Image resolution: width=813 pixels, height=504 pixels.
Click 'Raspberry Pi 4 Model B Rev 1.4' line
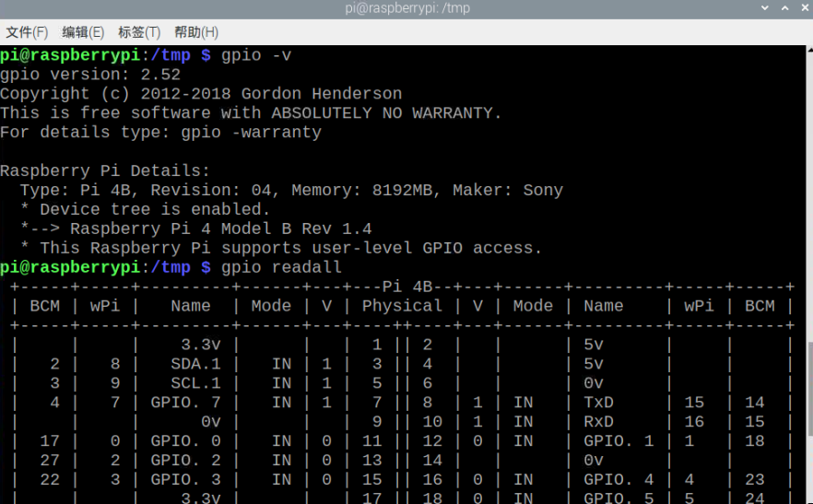(221, 229)
